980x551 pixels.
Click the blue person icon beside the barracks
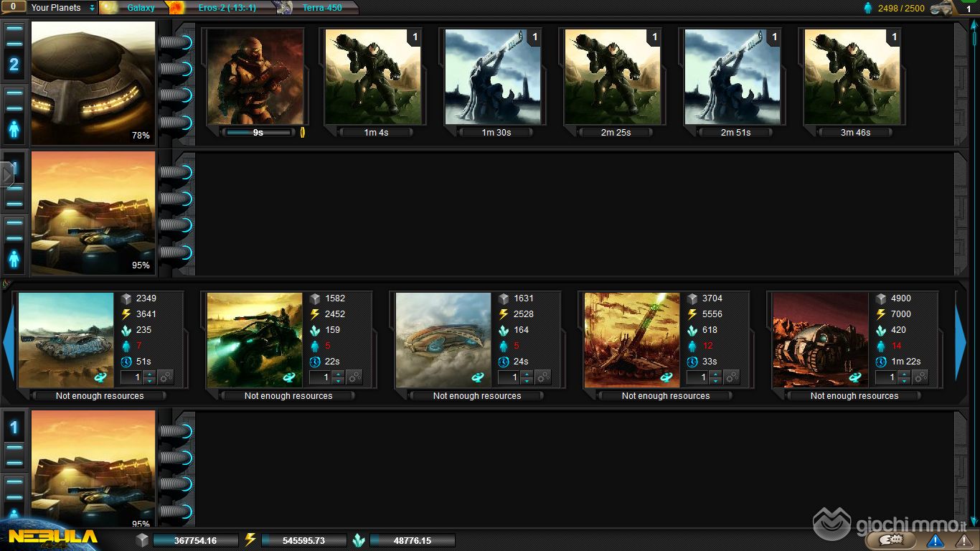pos(14,130)
